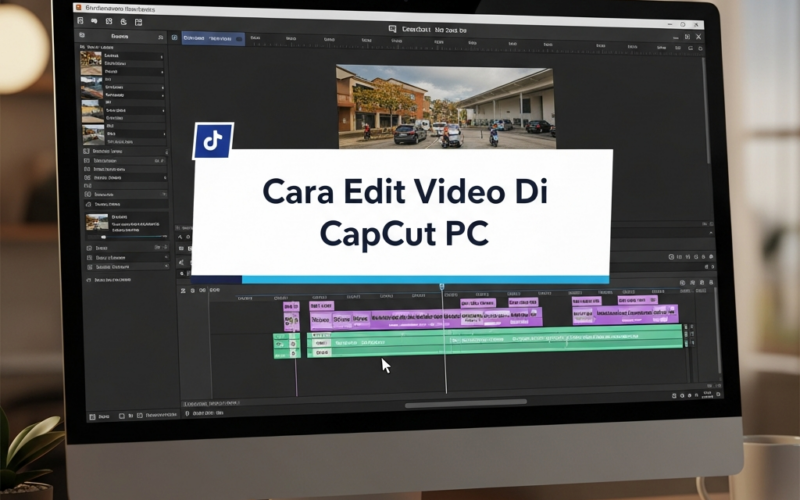Viewport: 800px width, 500px height.
Task: Open the dropdown arrow on the third row below the clip card
Action: click(x=166, y=266)
